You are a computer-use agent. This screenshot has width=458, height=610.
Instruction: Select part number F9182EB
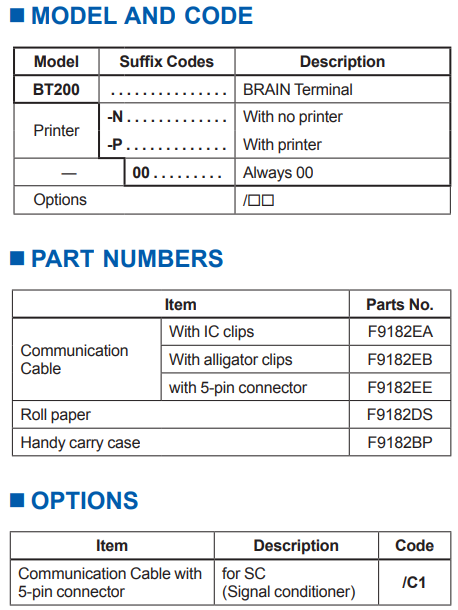[400, 359]
